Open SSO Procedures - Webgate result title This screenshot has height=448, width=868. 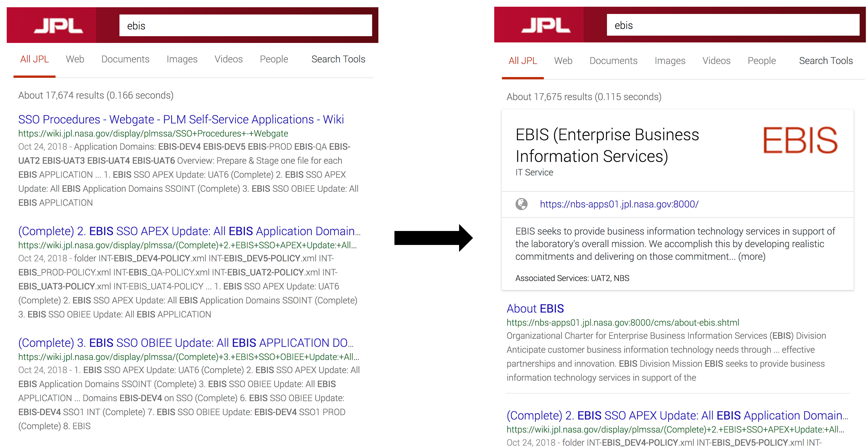[x=181, y=119]
